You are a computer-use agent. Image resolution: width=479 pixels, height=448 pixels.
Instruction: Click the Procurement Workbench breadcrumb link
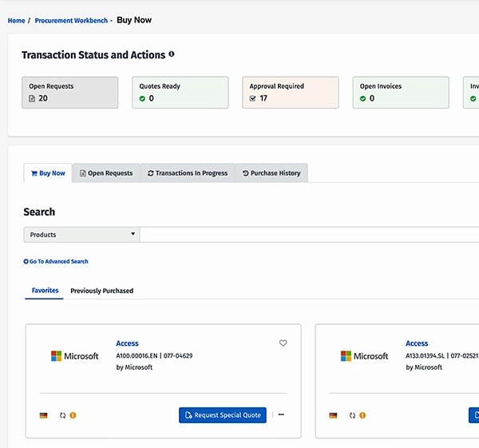(x=71, y=21)
